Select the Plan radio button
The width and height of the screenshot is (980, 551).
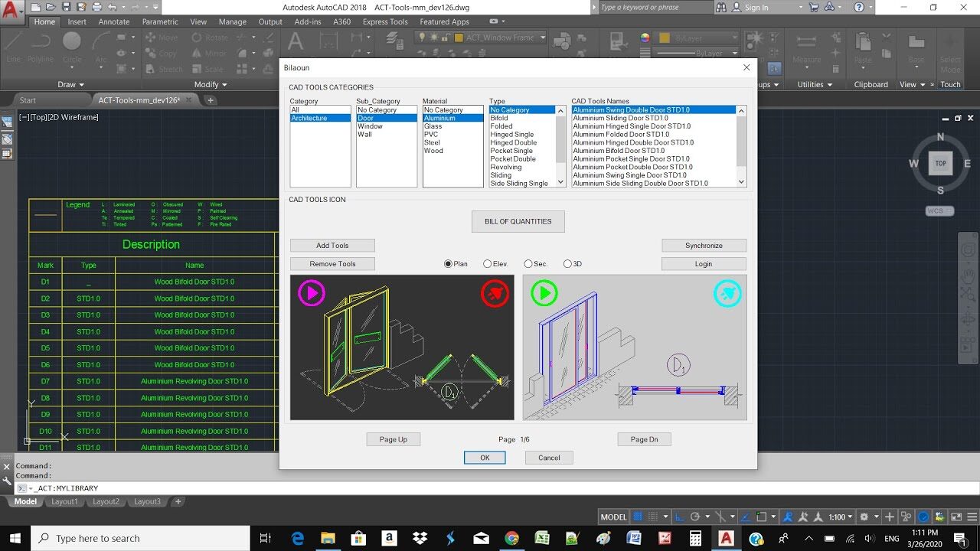coord(456,264)
